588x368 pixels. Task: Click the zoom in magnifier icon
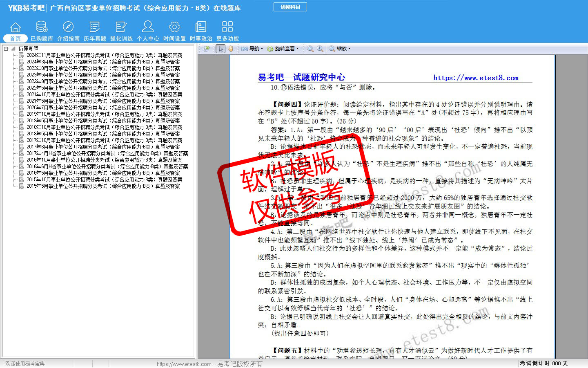pos(320,49)
